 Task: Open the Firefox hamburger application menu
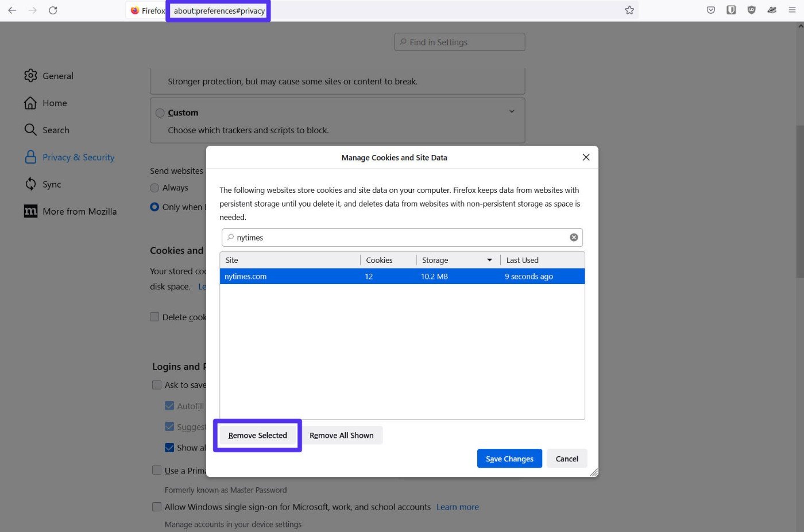tap(792, 10)
